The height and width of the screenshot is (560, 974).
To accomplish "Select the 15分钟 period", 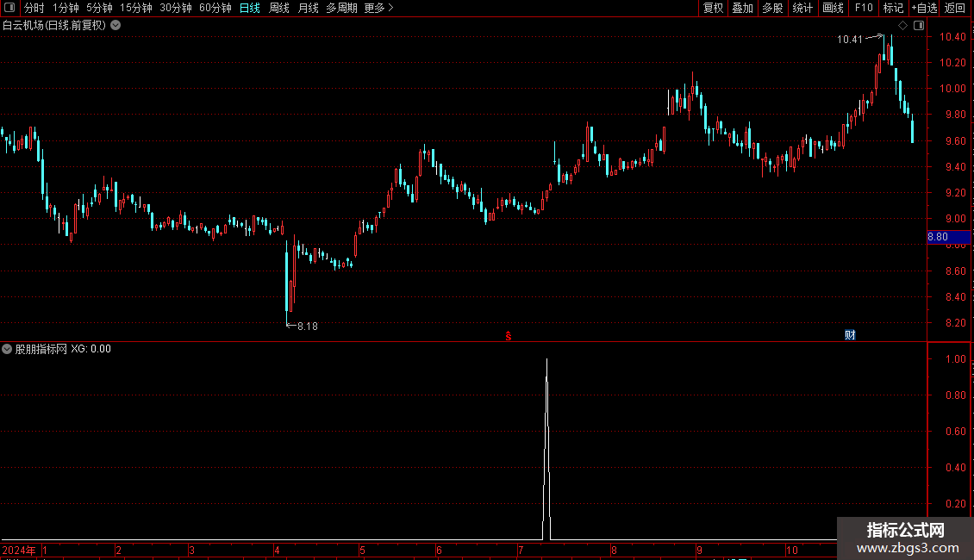I will (136, 8).
